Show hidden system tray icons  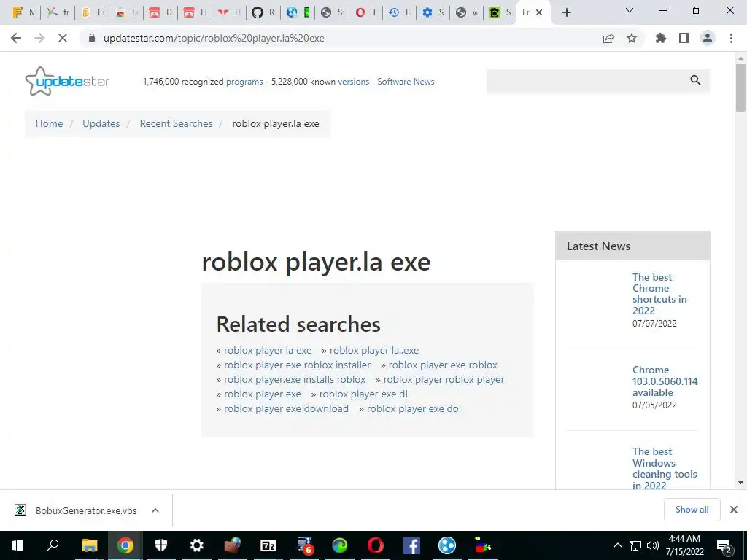coord(617,545)
